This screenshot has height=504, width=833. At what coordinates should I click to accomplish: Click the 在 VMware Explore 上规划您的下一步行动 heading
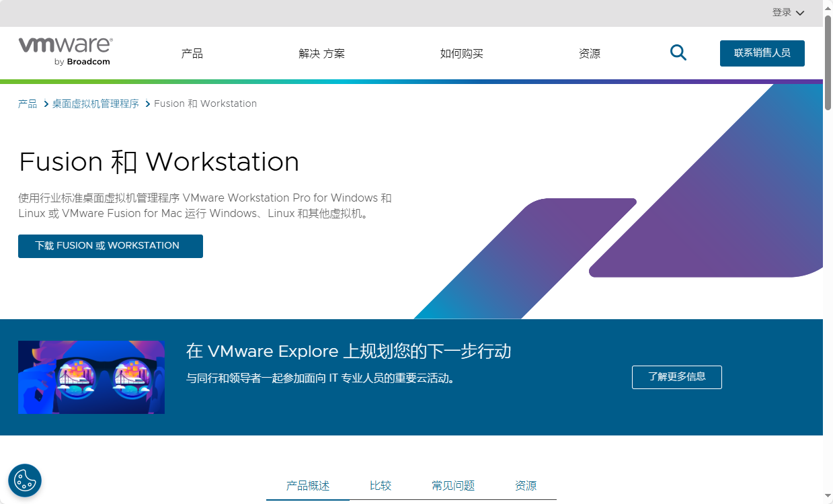click(x=348, y=351)
